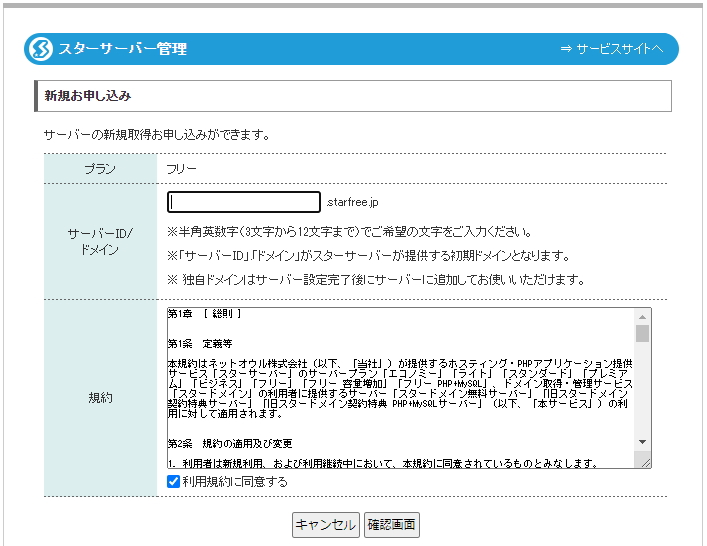Click the terms scrollbar thumb
Image resolution: width=707 pixels, height=546 pixels.
643,334
